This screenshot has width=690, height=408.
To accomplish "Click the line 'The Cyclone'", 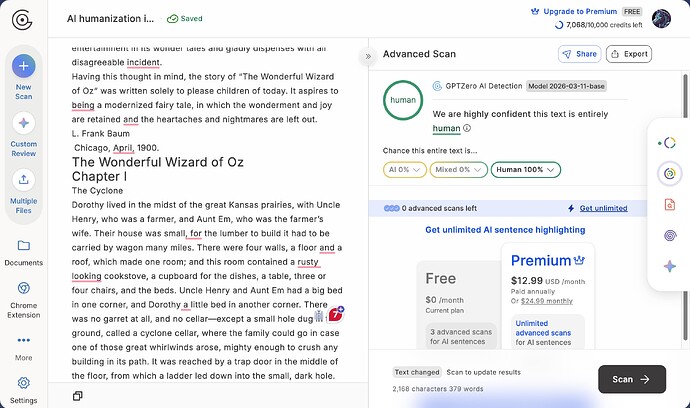I will 97,191.
